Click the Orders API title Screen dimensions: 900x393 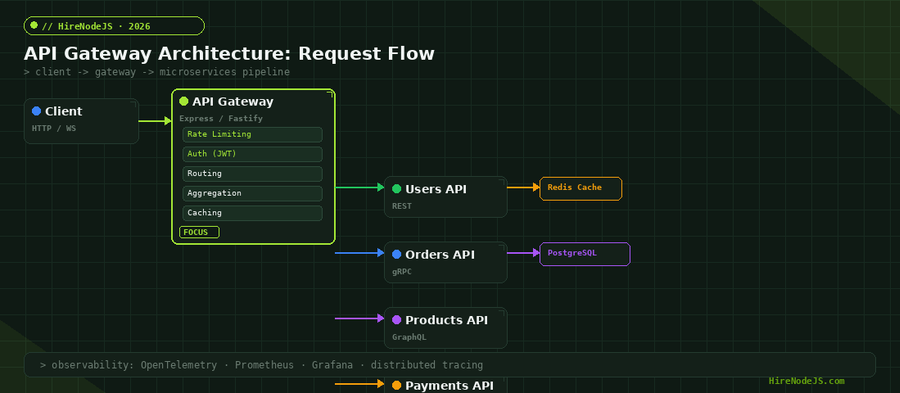440,255
